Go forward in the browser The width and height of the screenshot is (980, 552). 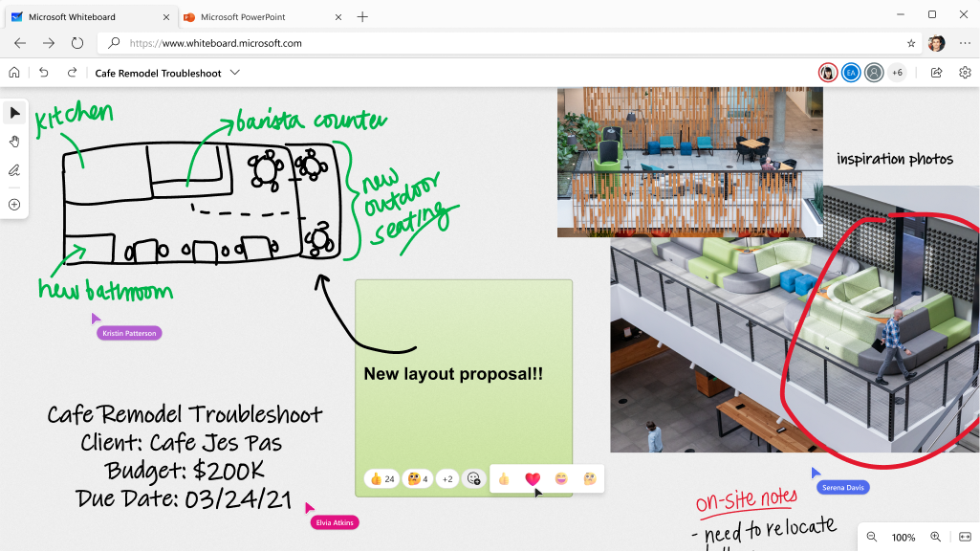click(49, 43)
